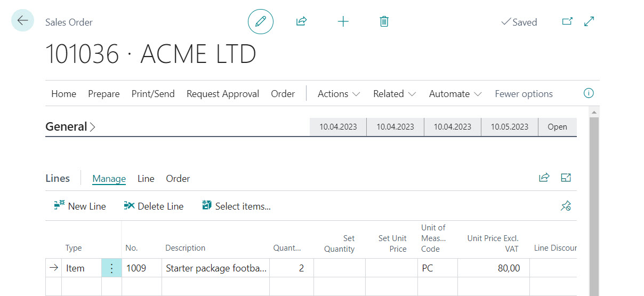Open the Print/Send menu
644x296 pixels.
(153, 94)
